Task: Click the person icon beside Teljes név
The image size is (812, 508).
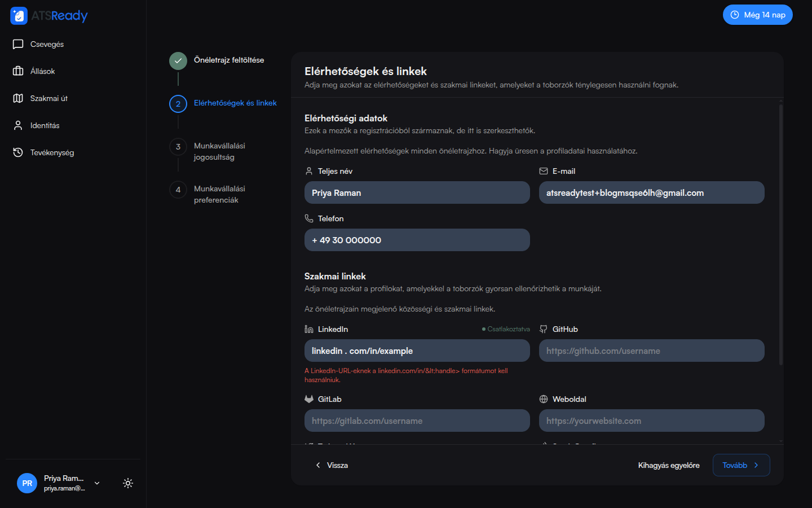Action: [309, 171]
